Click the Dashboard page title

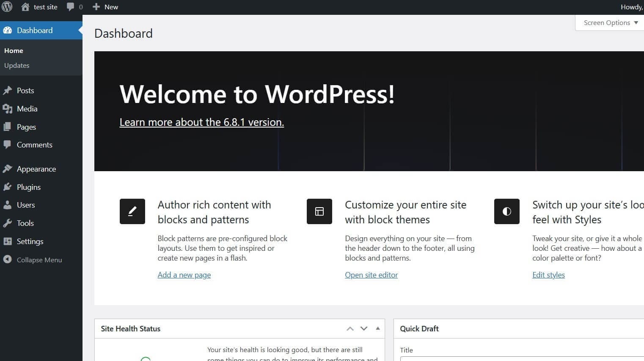click(124, 33)
